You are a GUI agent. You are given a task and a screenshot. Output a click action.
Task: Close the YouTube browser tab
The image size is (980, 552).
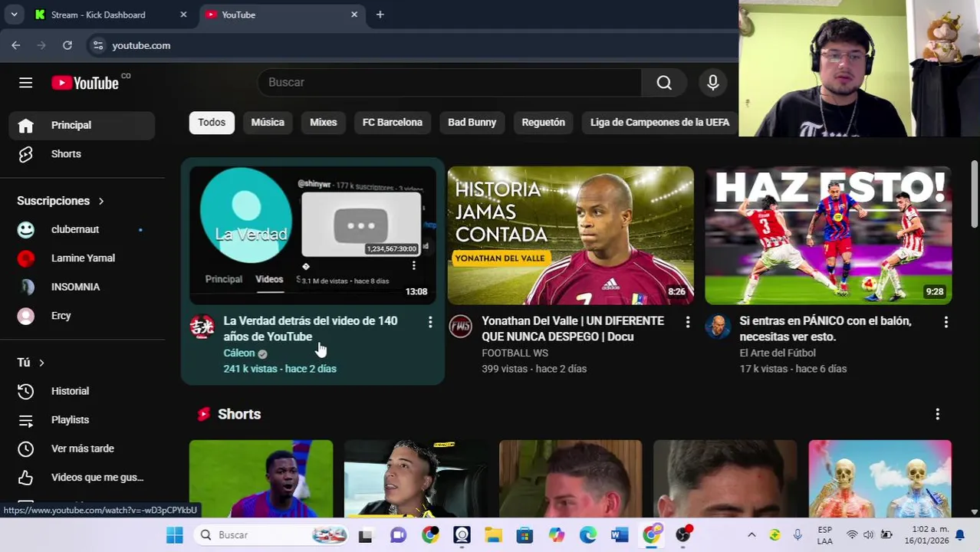pos(354,15)
